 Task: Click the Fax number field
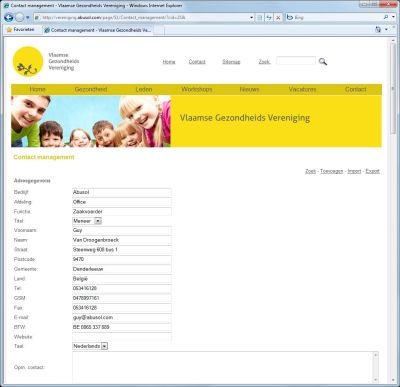tap(122, 308)
